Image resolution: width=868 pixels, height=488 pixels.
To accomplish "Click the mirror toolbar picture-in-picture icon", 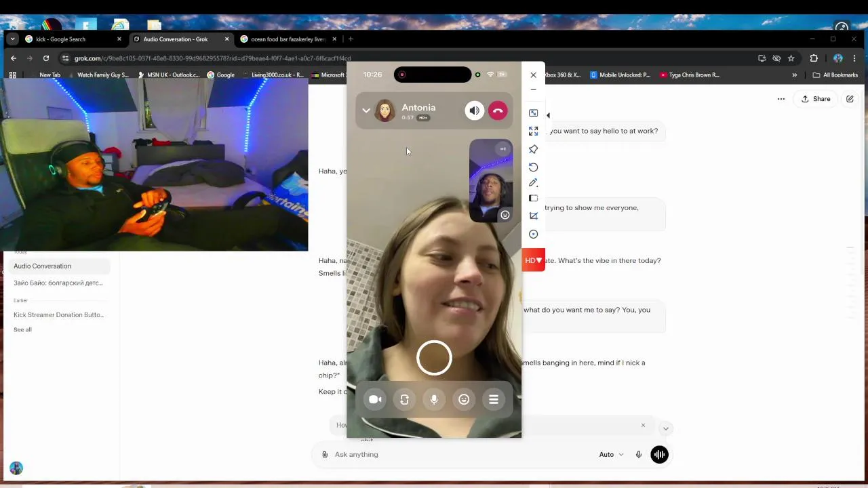I will pos(534,113).
